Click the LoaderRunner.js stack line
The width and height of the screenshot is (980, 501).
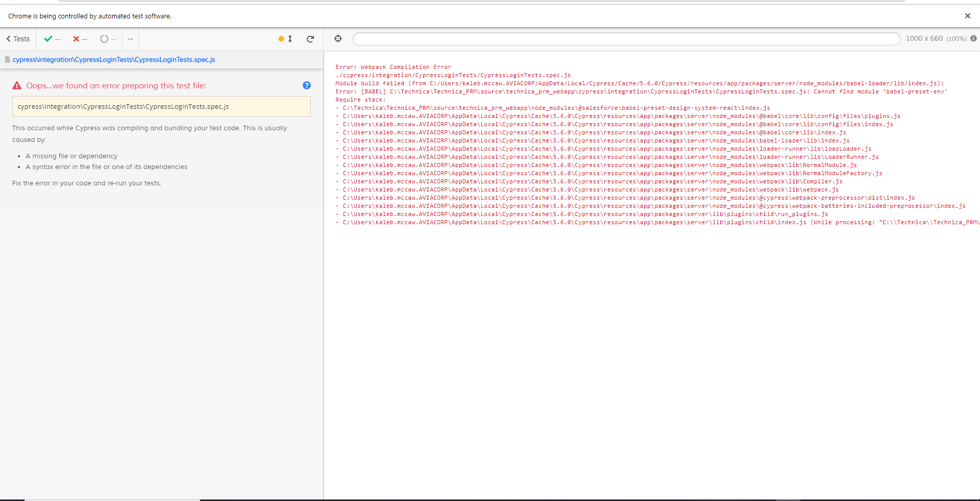pos(607,157)
